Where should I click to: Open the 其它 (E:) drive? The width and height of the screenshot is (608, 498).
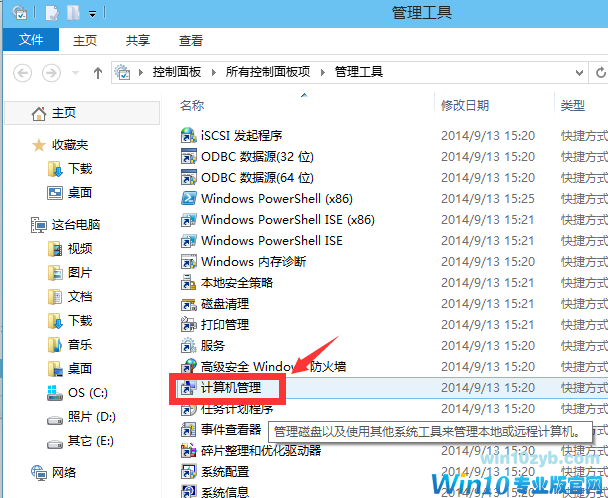click(91, 441)
